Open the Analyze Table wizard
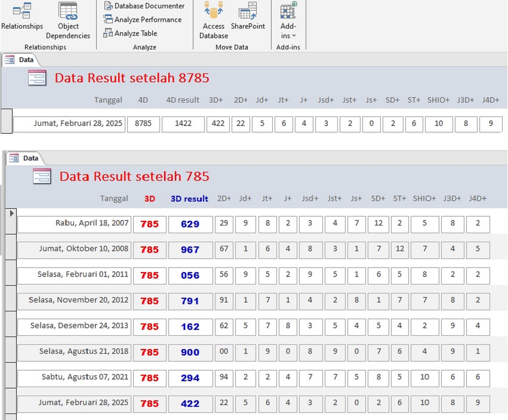The image size is (508, 420). point(130,33)
